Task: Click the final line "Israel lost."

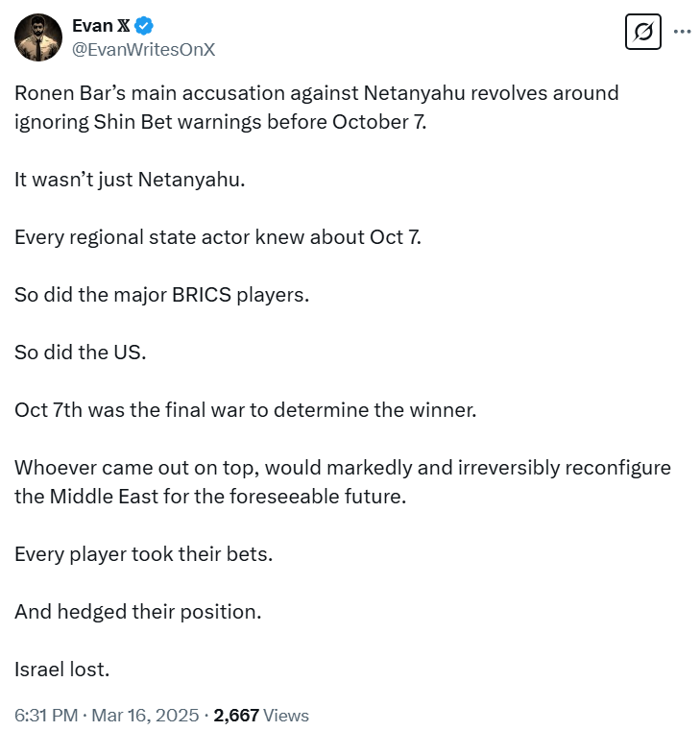Action: pyautogui.click(x=62, y=670)
